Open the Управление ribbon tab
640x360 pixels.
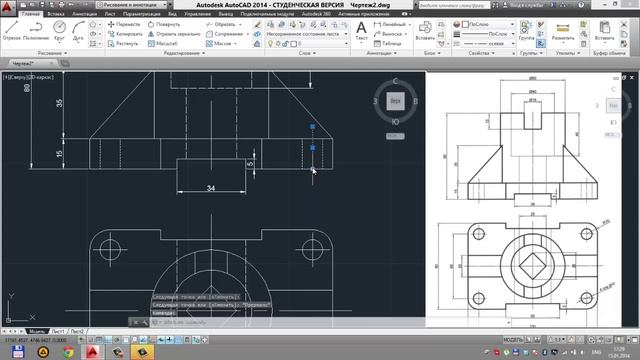(x=197, y=14)
